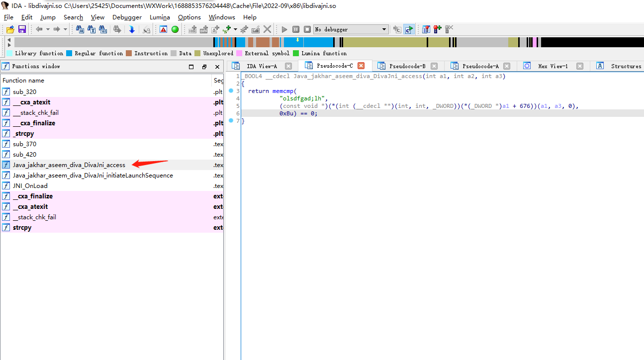Jump back with the left arrow button
The height and width of the screenshot is (360, 644).
pyautogui.click(x=39, y=29)
